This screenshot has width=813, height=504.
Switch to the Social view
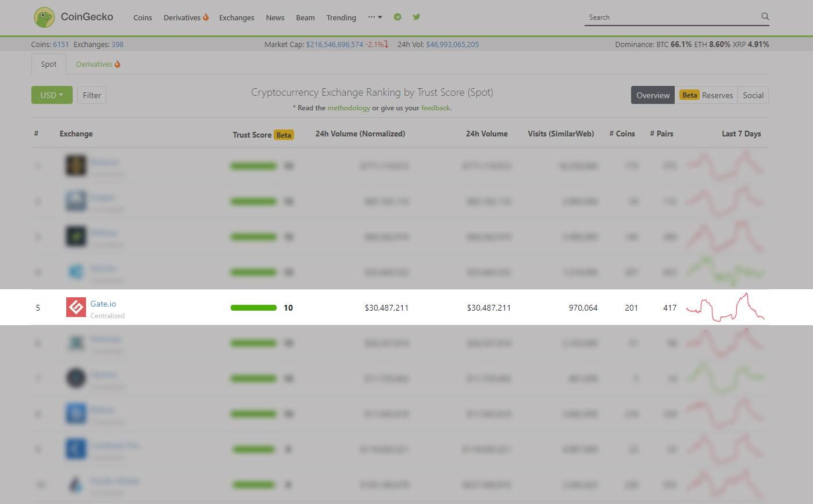coord(753,95)
